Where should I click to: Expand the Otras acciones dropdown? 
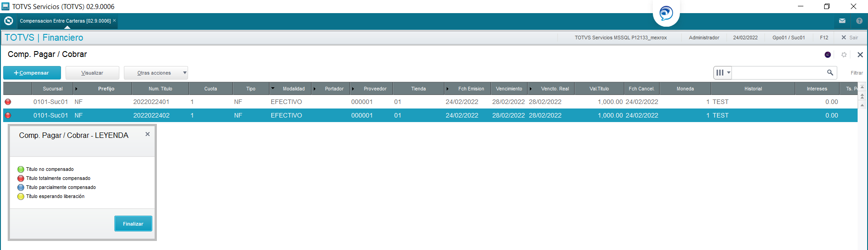[x=156, y=73]
